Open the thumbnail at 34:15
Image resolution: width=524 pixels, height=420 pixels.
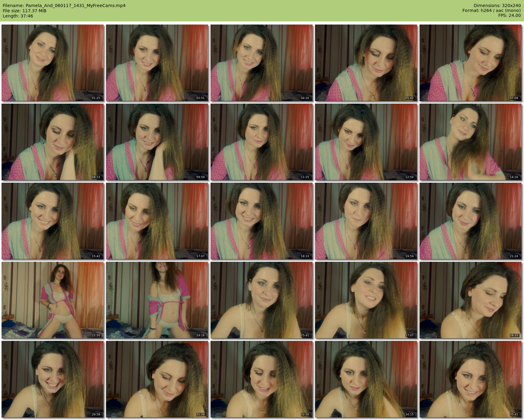coord(366,379)
